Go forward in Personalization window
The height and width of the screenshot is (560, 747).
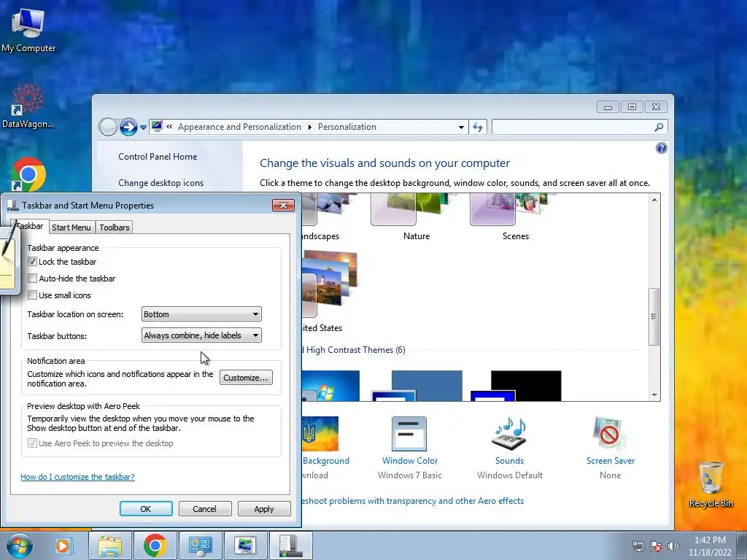(x=128, y=127)
